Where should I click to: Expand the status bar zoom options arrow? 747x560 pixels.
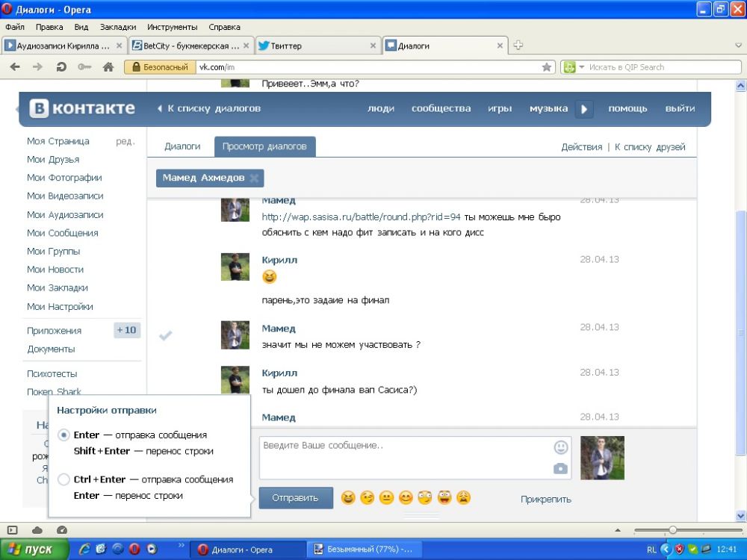pos(618,530)
